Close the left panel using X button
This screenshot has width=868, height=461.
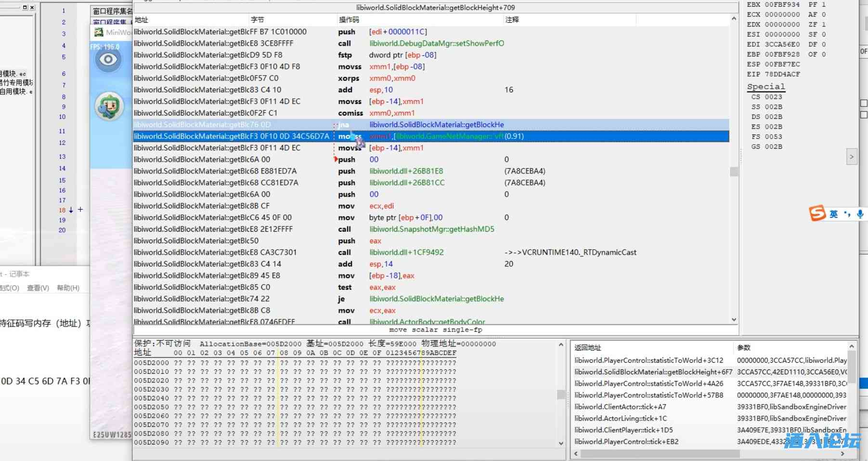coord(32,7)
